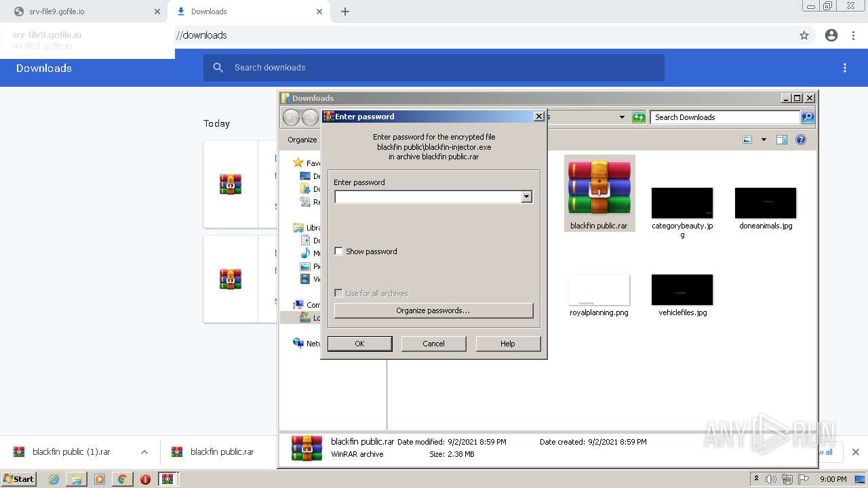Confirm password with the OK button
The height and width of the screenshot is (488, 868).
[359, 344]
